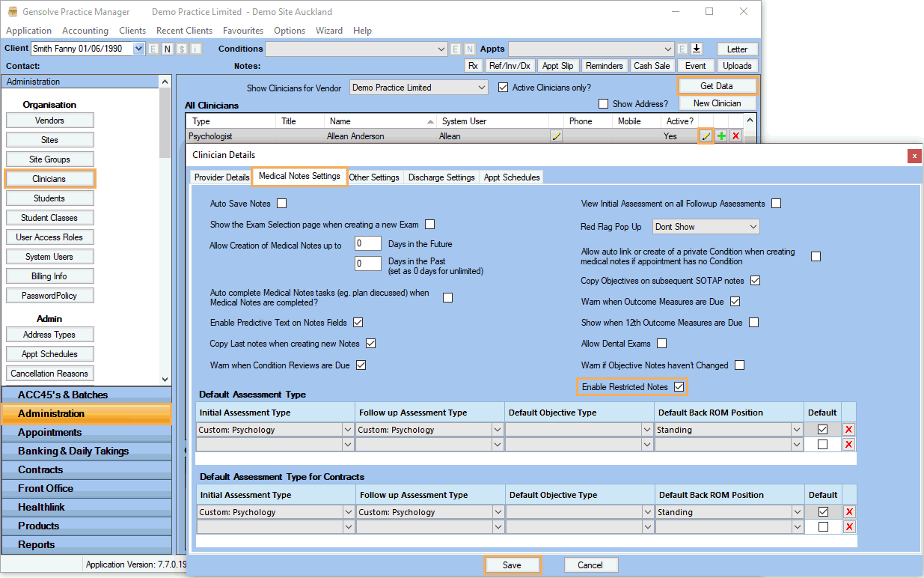Click red X delete icon in clinician row
The width and height of the screenshot is (924, 578).
[735, 136]
